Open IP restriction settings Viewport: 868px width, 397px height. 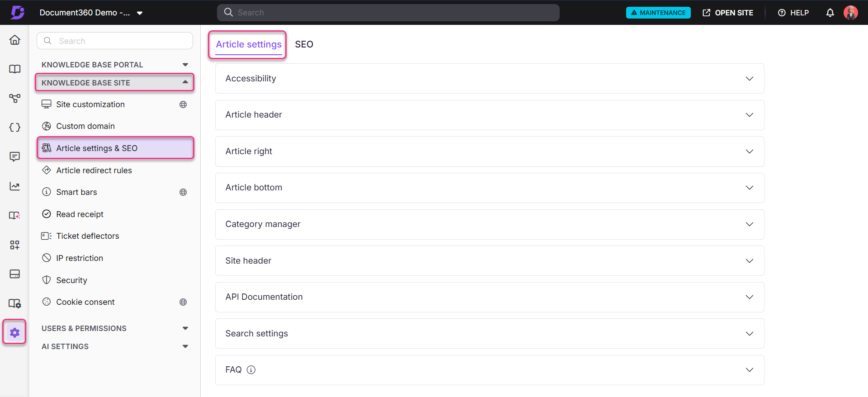click(x=115, y=258)
